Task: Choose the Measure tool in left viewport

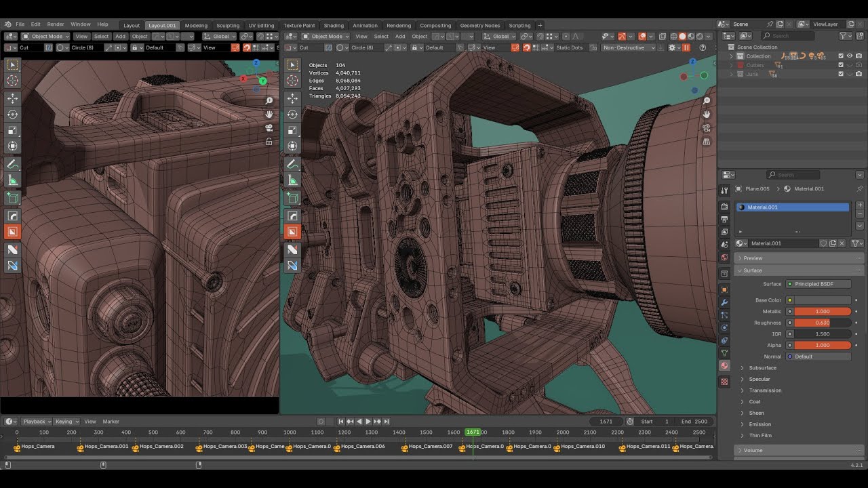Action: tap(13, 180)
